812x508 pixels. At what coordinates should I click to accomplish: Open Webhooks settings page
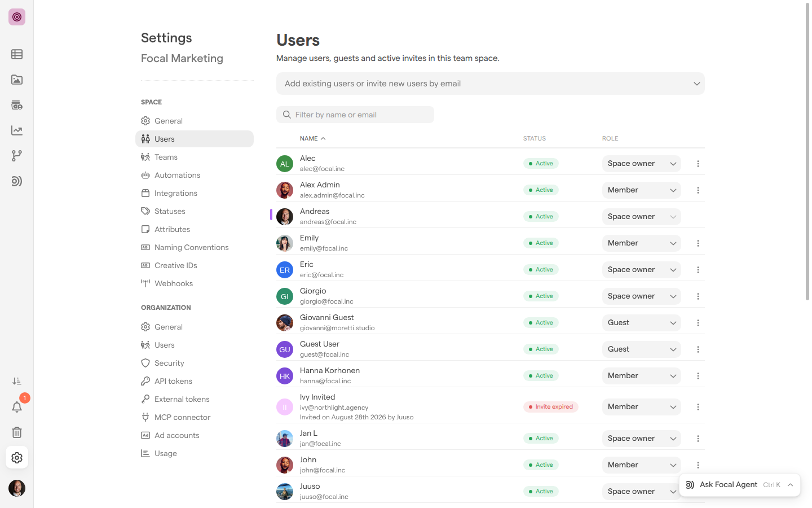(195, 283)
